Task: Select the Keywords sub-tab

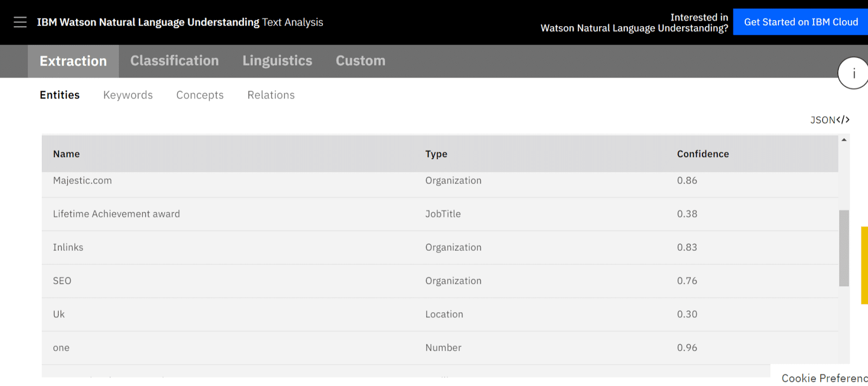Action: [x=128, y=95]
